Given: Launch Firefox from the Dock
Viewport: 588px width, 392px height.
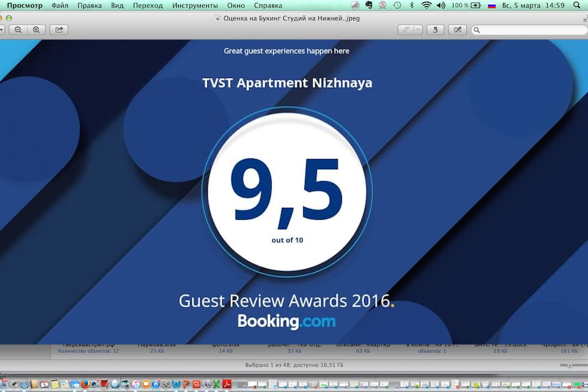Looking at the screenshot, I should click(x=85, y=384).
